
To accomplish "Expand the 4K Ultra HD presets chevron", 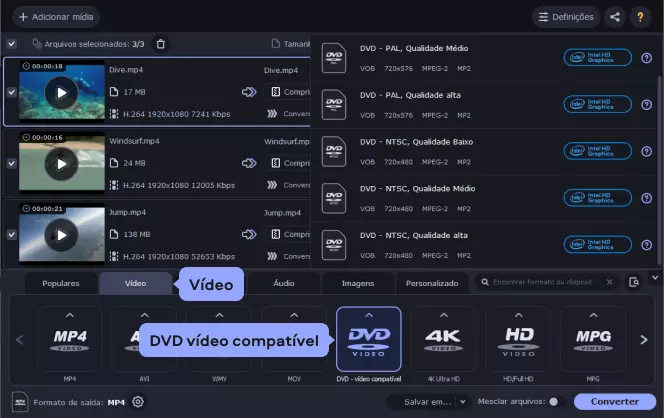I will click(443, 315).
